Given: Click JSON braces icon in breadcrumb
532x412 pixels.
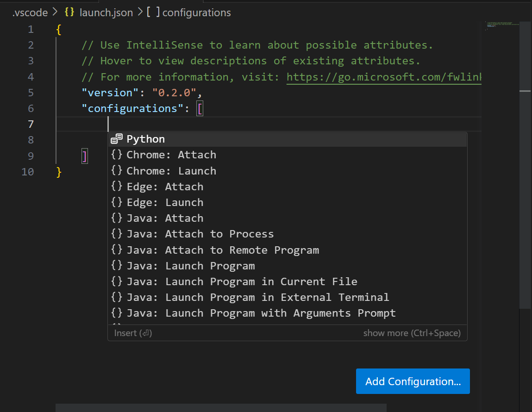Looking at the screenshot, I should click(x=69, y=12).
